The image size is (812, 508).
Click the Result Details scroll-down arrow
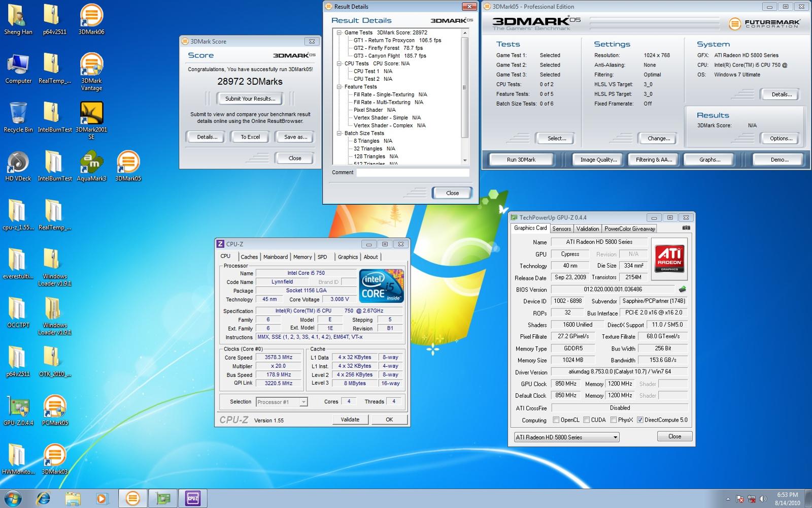465,161
